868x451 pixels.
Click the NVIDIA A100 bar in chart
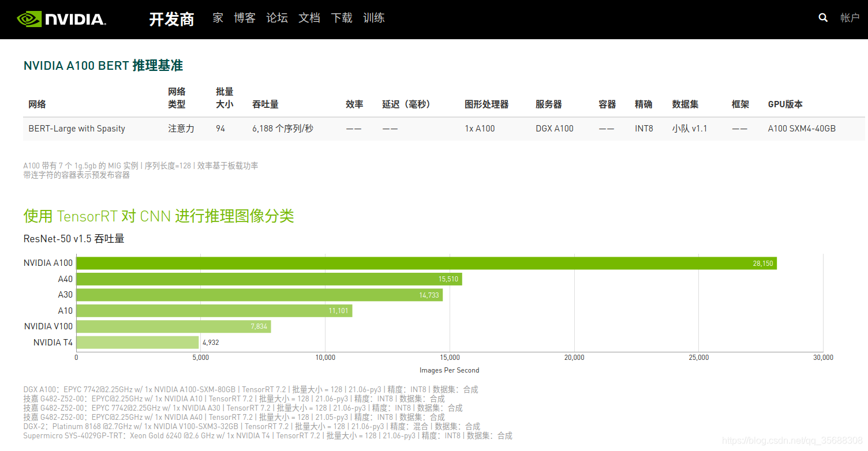(x=426, y=263)
